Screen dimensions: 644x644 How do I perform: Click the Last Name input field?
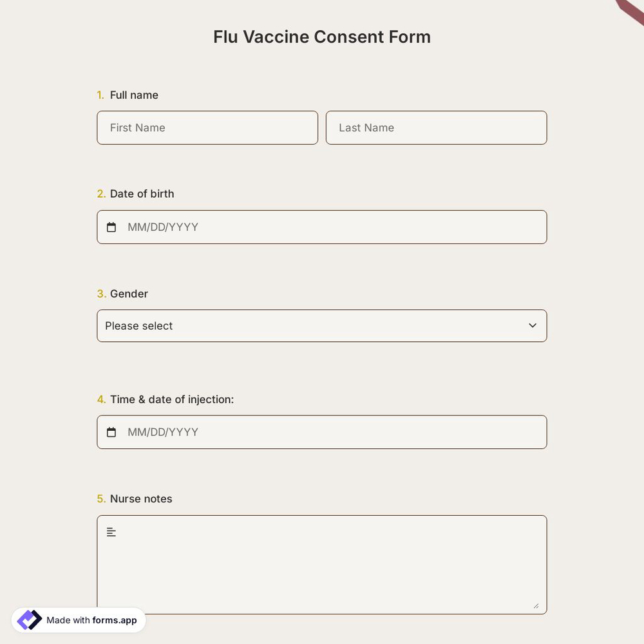(x=436, y=128)
